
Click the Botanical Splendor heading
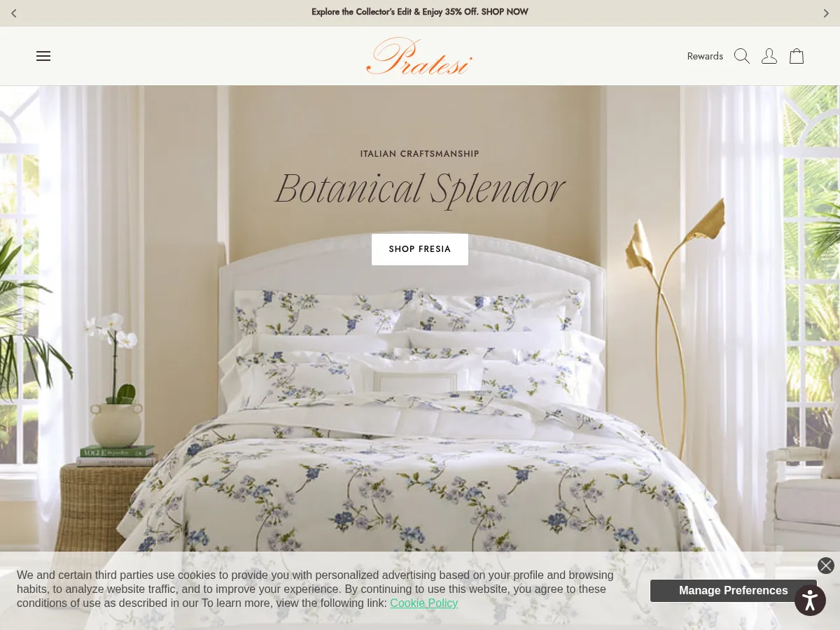pyautogui.click(x=420, y=189)
